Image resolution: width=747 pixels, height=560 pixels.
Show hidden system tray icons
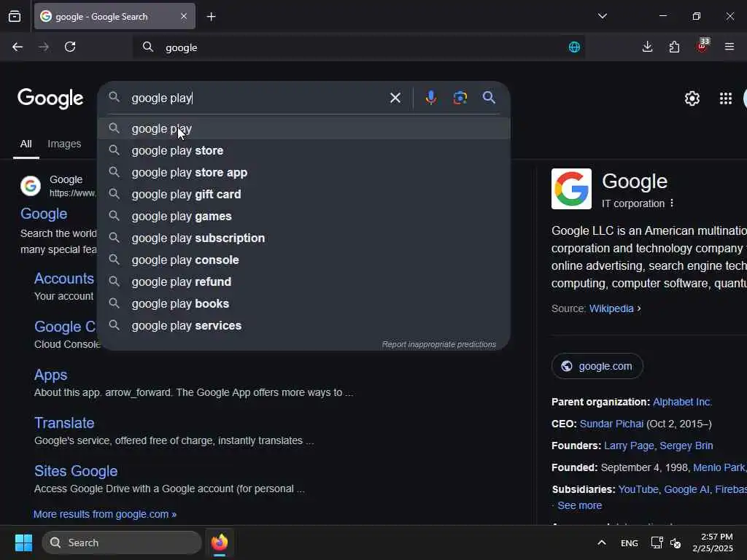(x=602, y=542)
